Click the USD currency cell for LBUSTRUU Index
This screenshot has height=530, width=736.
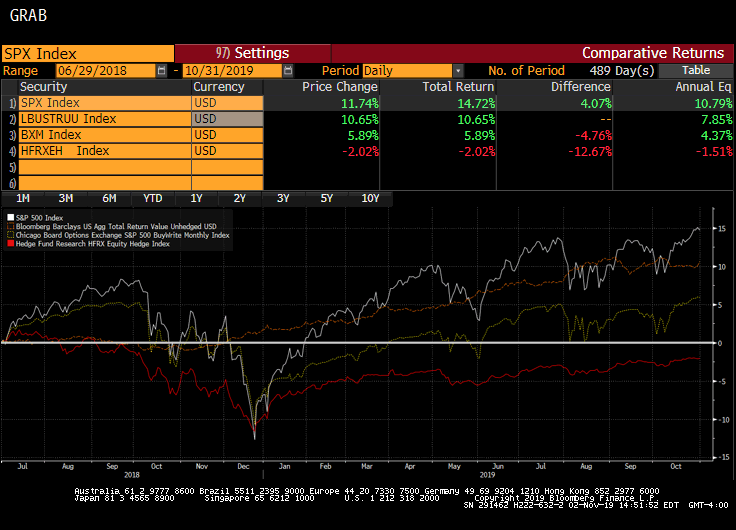[x=227, y=119]
